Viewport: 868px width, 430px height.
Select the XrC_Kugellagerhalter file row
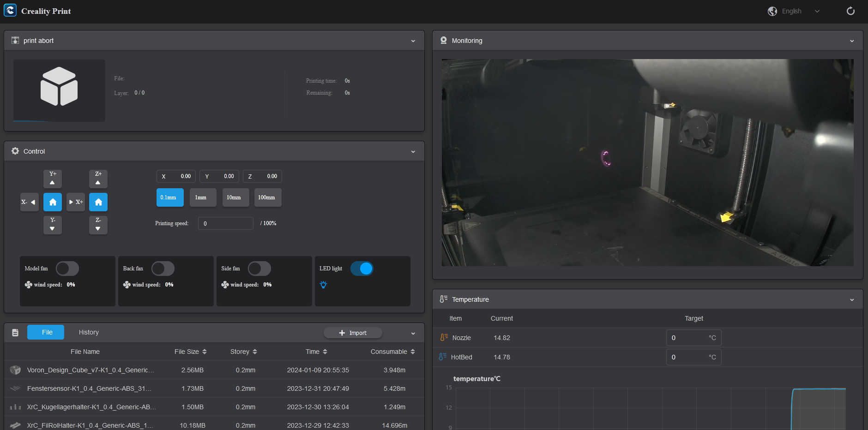pyautogui.click(x=214, y=407)
